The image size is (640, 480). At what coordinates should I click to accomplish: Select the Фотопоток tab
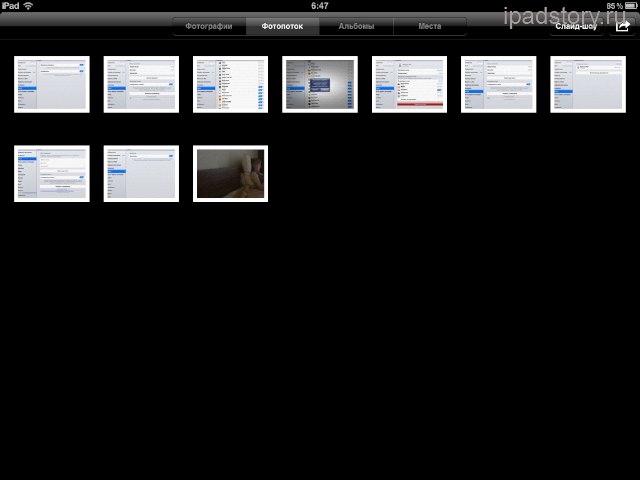(x=282, y=27)
